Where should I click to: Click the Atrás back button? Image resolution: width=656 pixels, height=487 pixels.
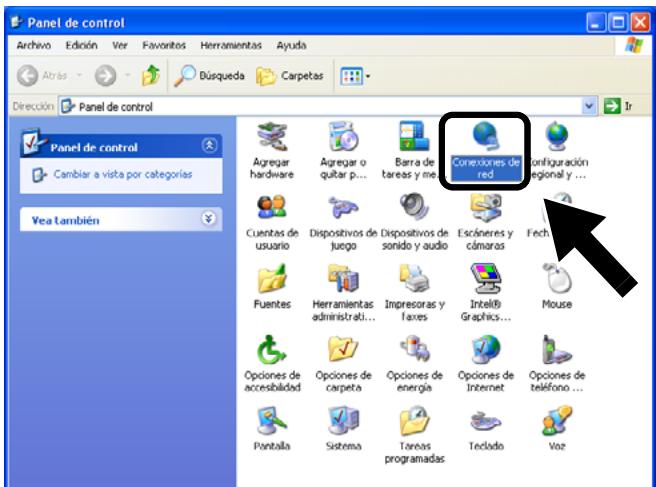[43, 76]
